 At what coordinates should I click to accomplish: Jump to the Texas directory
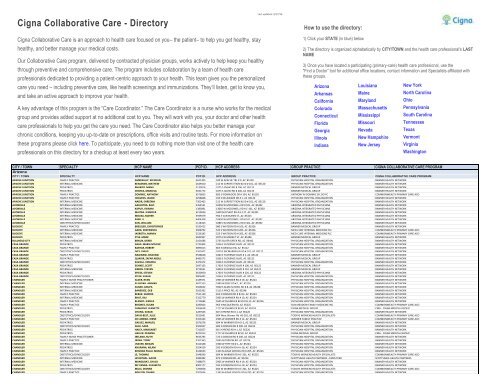click(x=409, y=129)
